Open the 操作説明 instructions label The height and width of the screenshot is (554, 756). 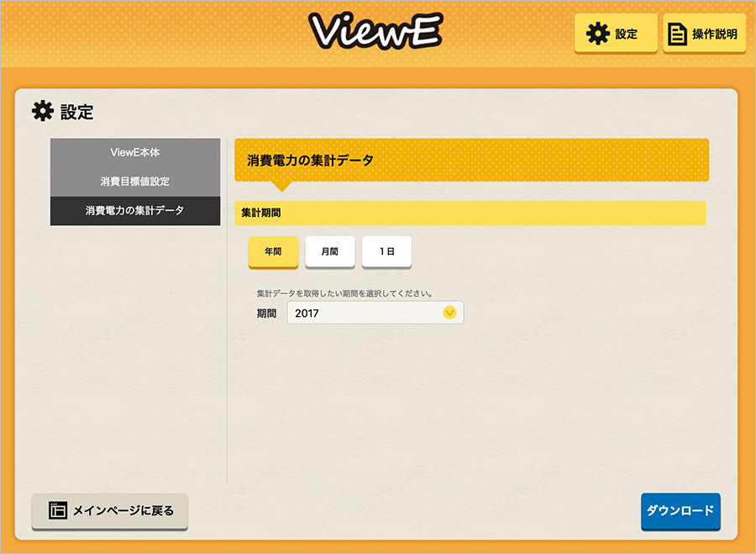pos(715,34)
